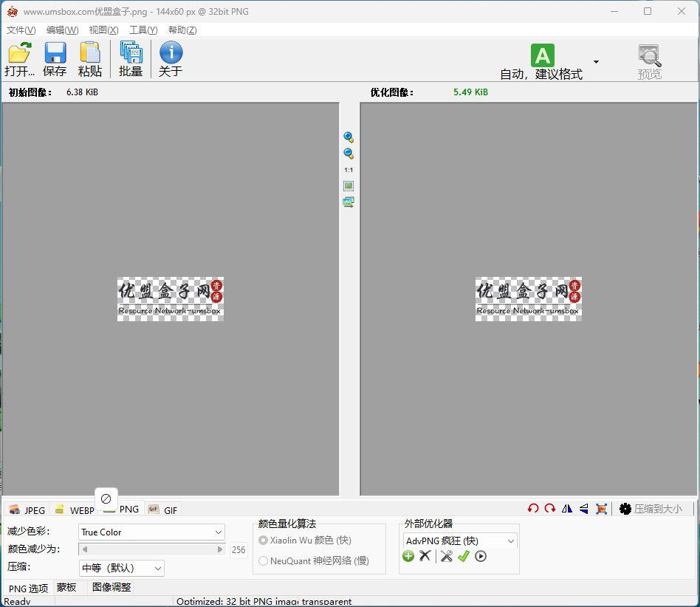Run external optimizer play icon
The width and height of the screenshot is (700, 607).
pyautogui.click(x=481, y=556)
